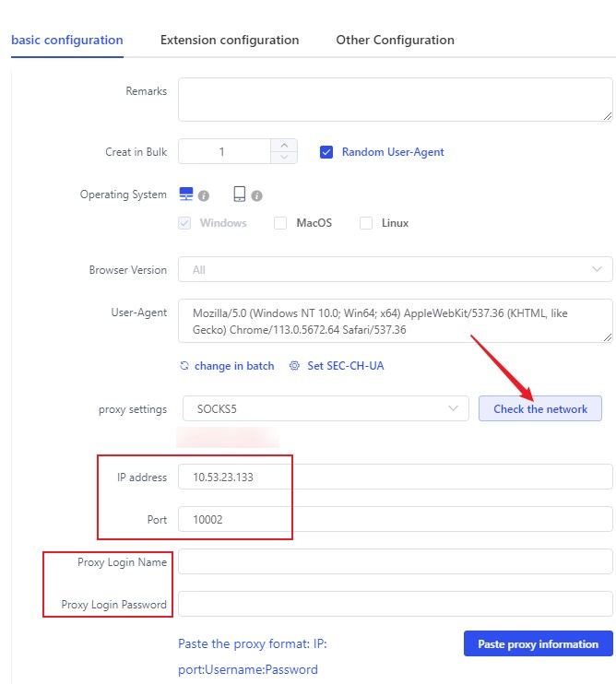Click the Remarks text area

(395, 100)
